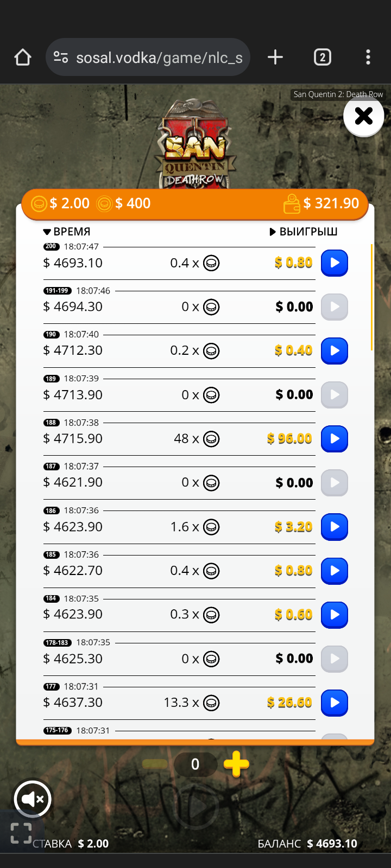Open the tab switcher showing 2 tabs
This screenshot has width=391, height=868.
point(323,57)
